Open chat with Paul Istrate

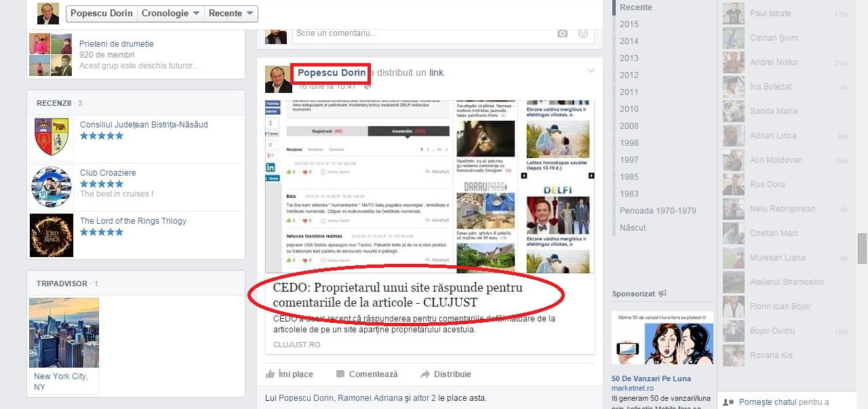coord(770,14)
